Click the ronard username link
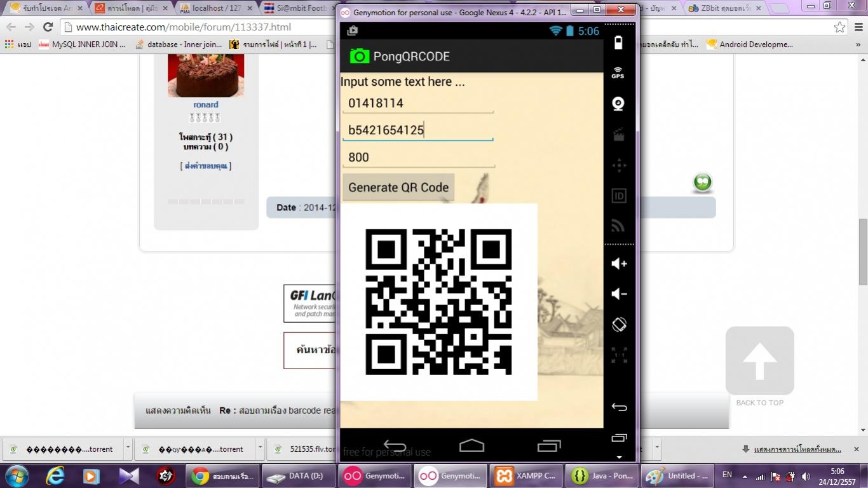The width and height of the screenshot is (868, 488). (206, 105)
